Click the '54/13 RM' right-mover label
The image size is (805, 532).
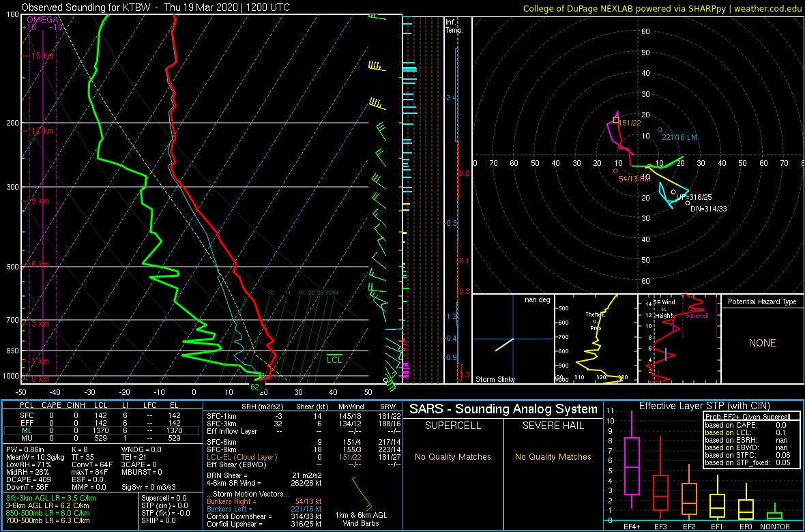pyautogui.click(x=634, y=178)
